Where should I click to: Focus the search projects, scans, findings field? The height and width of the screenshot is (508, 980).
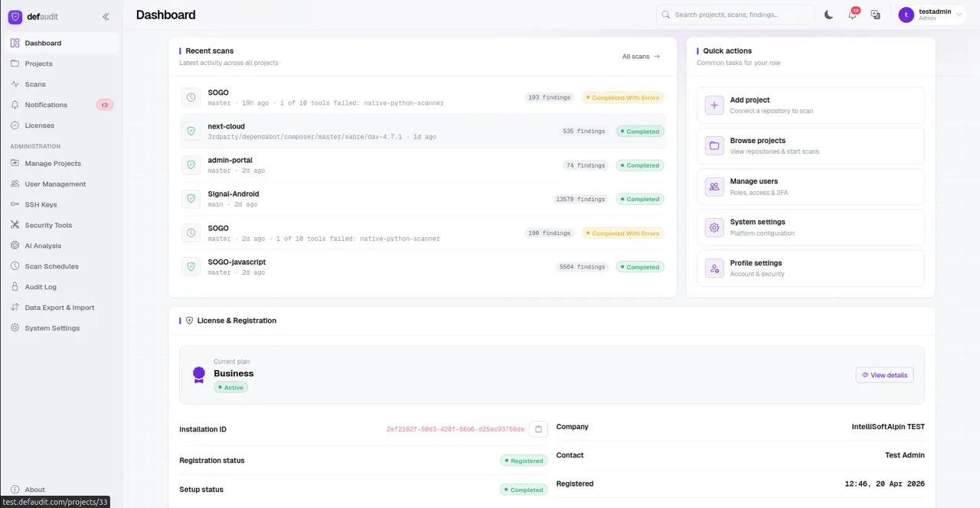pyautogui.click(x=735, y=15)
